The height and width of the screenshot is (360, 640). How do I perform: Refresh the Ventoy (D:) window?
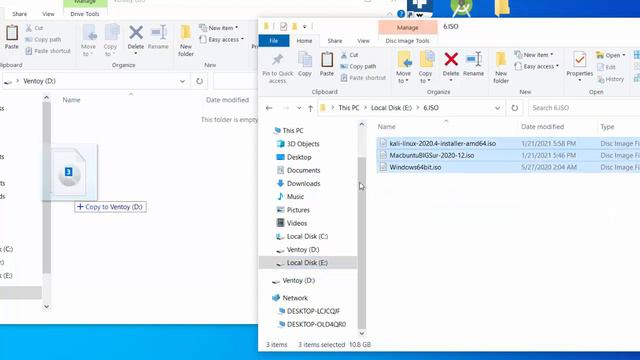coord(199,81)
